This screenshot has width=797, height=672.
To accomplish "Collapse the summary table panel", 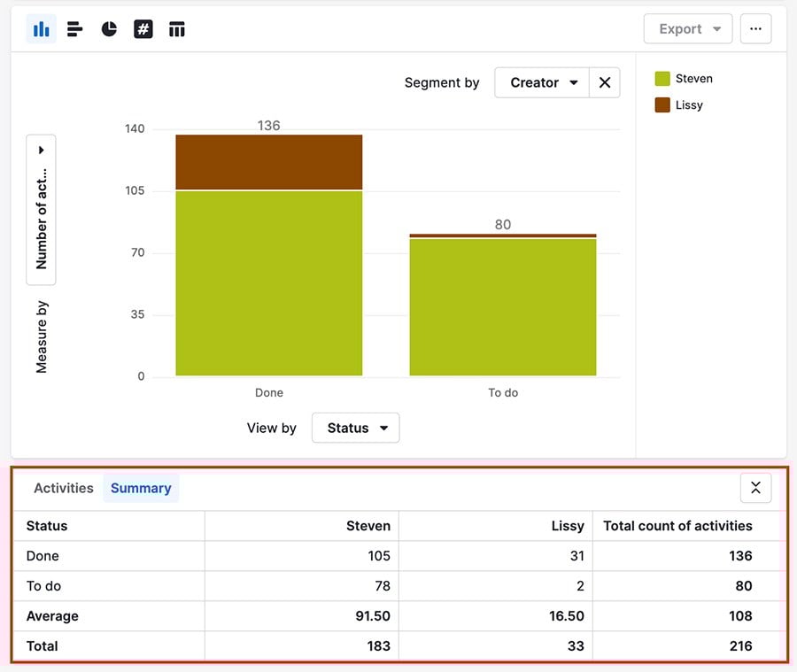I will pyautogui.click(x=755, y=487).
